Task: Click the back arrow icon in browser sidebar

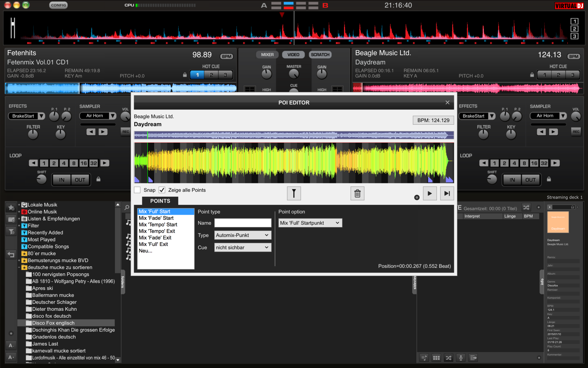Action: (x=11, y=255)
